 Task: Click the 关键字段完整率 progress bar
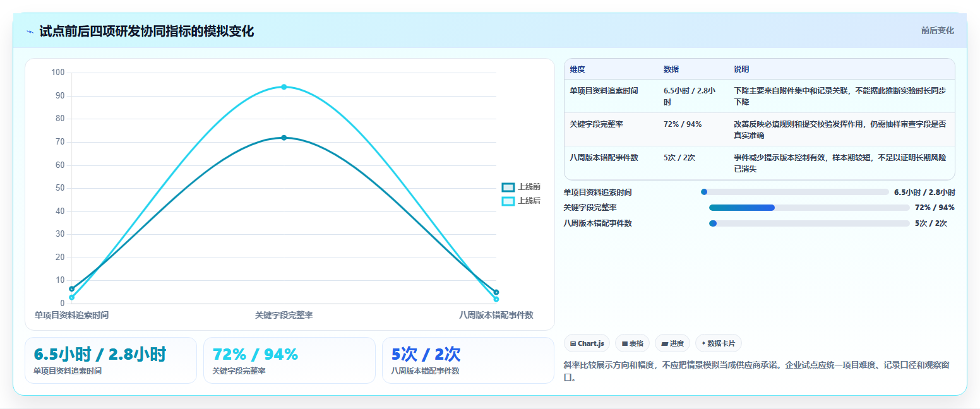(809, 208)
